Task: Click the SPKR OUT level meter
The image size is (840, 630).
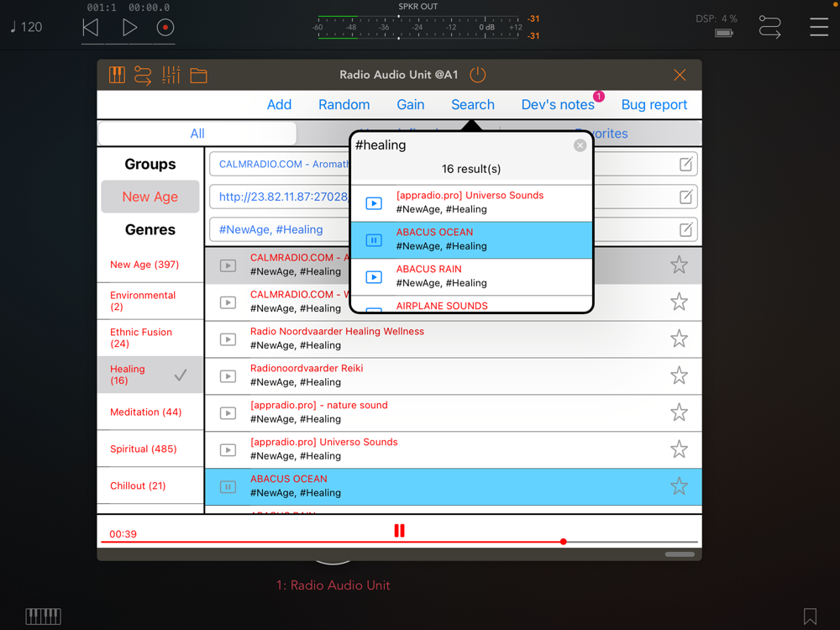Action: click(x=417, y=28)
